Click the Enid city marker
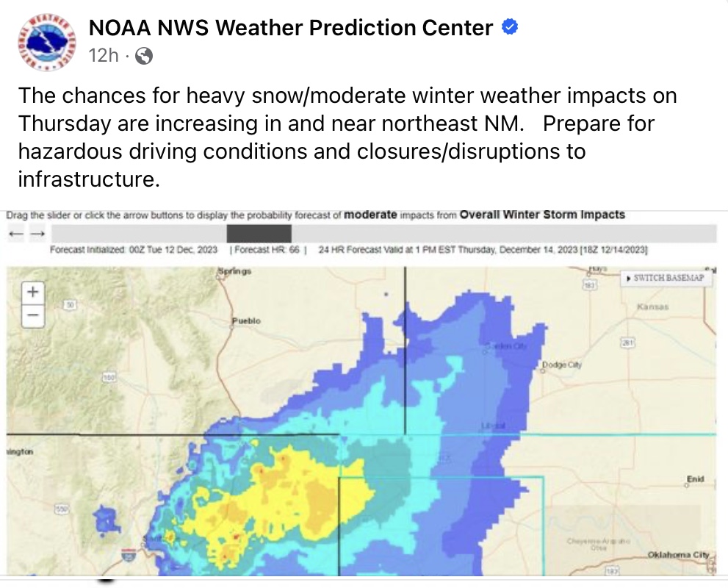The image size is (728, 588). (x=687, y=485)
